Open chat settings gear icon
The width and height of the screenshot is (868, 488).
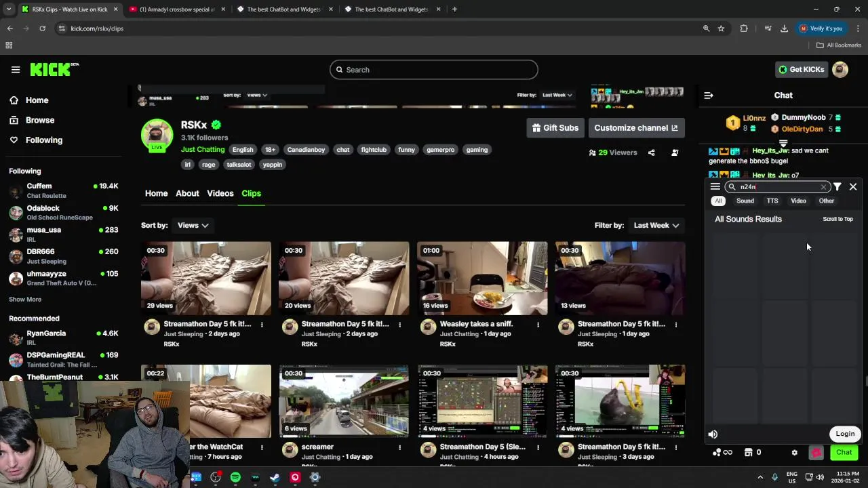(x=795, y=452)
